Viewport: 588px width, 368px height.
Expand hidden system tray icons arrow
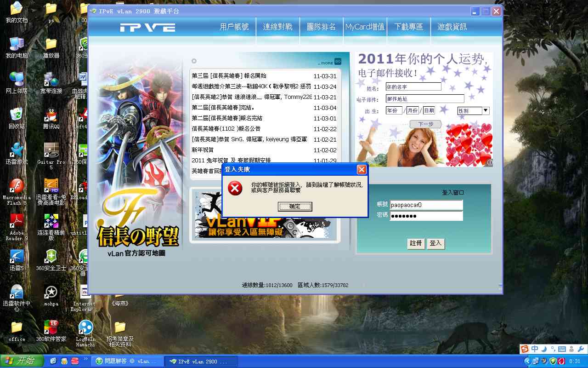527,361
